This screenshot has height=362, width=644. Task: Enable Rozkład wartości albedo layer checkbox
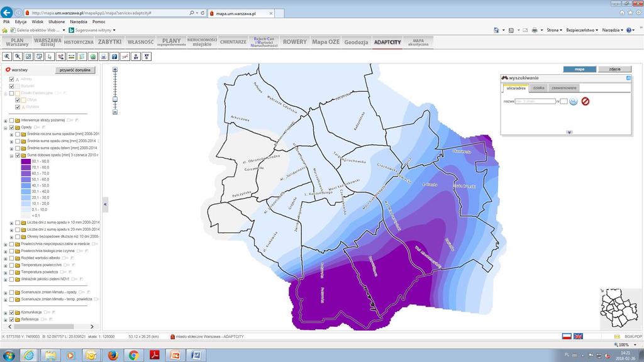pyautogui.click(x=11, y=258)
